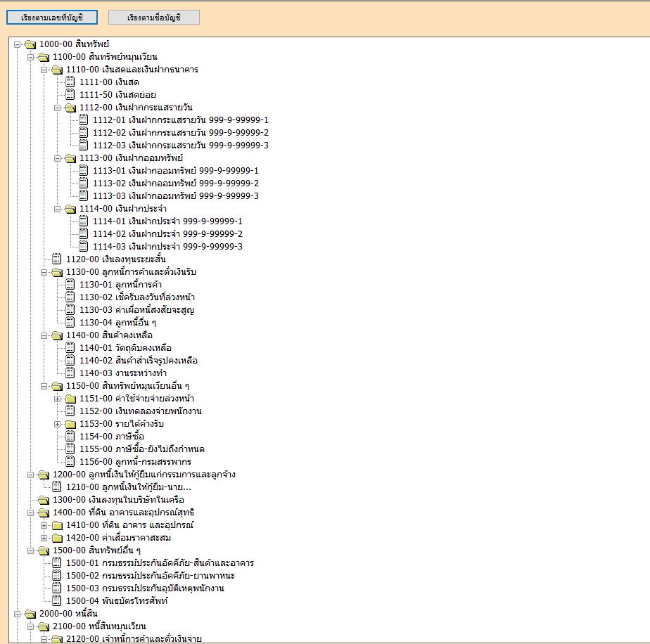The width and height of the screenshot is (650, 644).
Task: Click the document icon of 1500-04
Action: [56, 601]
